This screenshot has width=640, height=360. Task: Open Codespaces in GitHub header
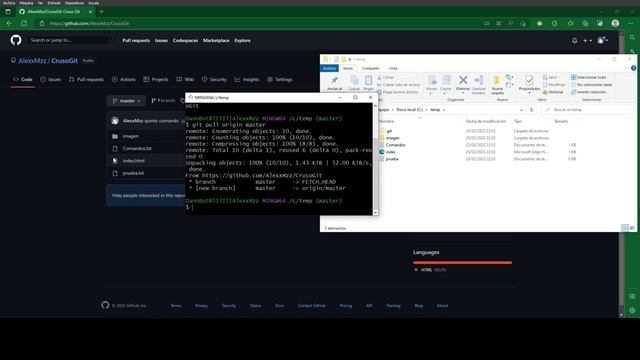pos(185,40)
